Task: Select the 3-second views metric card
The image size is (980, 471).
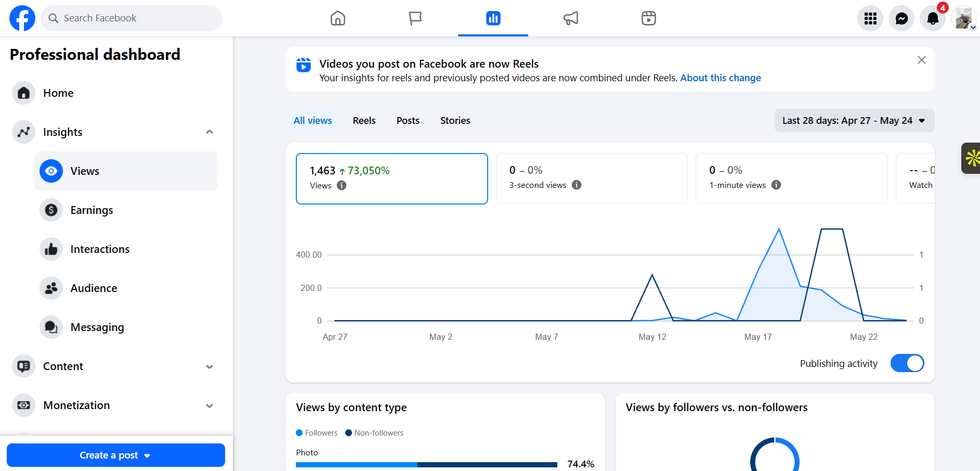Action: click(x=592, y=178)
